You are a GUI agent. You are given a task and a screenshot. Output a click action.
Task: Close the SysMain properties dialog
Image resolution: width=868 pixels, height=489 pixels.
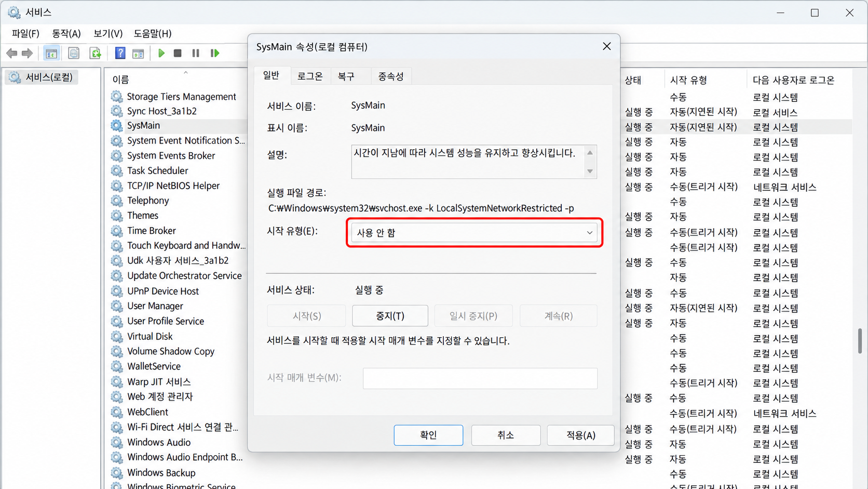coord(606,46)
